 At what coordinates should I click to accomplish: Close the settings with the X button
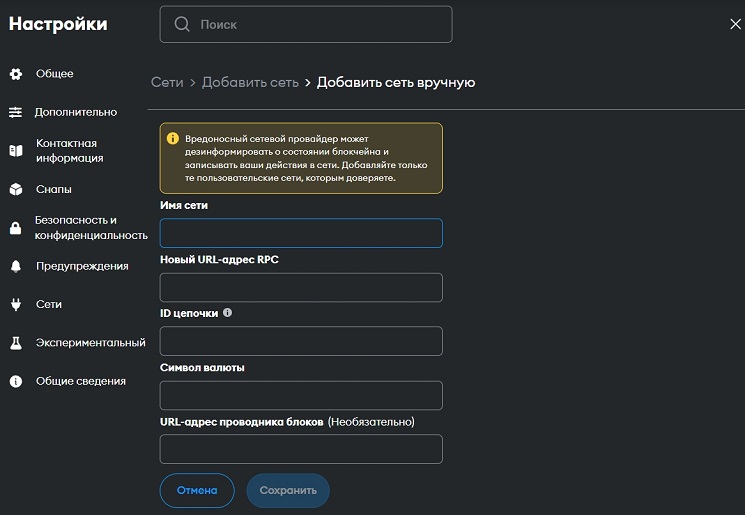735,24
